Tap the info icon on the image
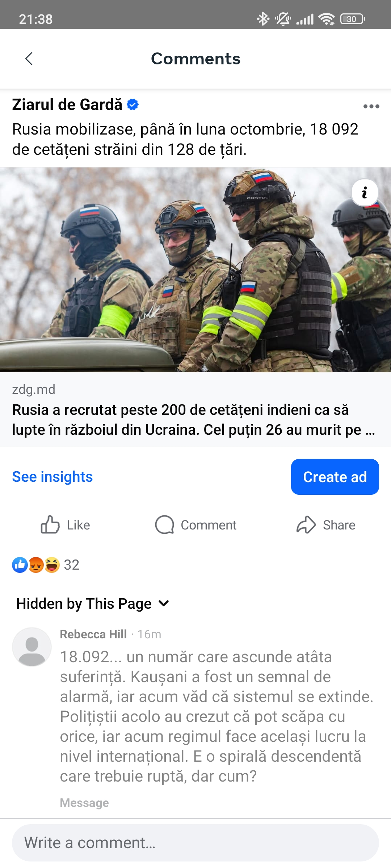 [365, 192]
